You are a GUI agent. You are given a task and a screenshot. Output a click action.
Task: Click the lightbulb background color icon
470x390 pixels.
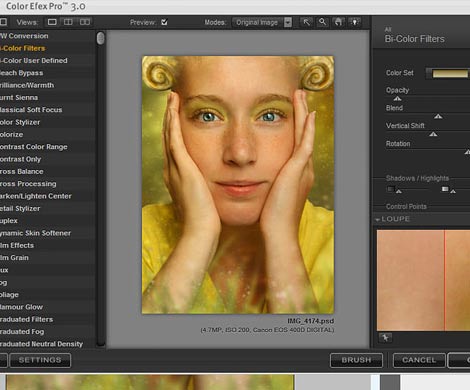(354, 22)
